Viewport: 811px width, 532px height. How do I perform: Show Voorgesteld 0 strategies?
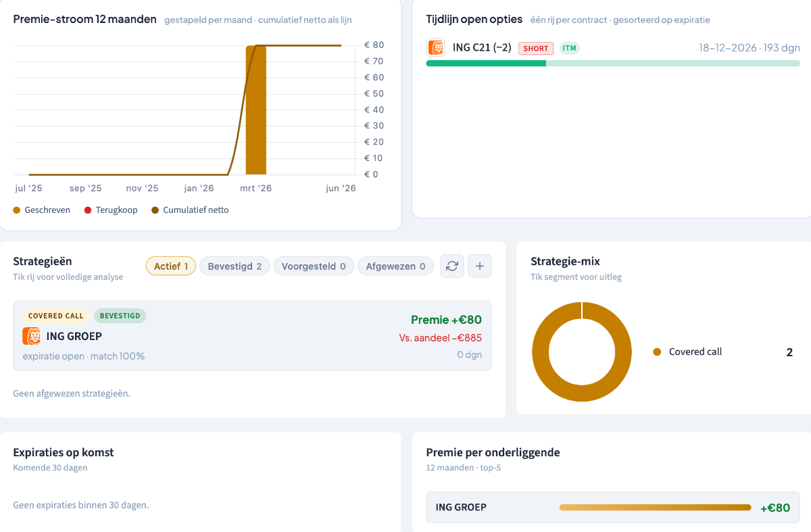click(314, 266)
